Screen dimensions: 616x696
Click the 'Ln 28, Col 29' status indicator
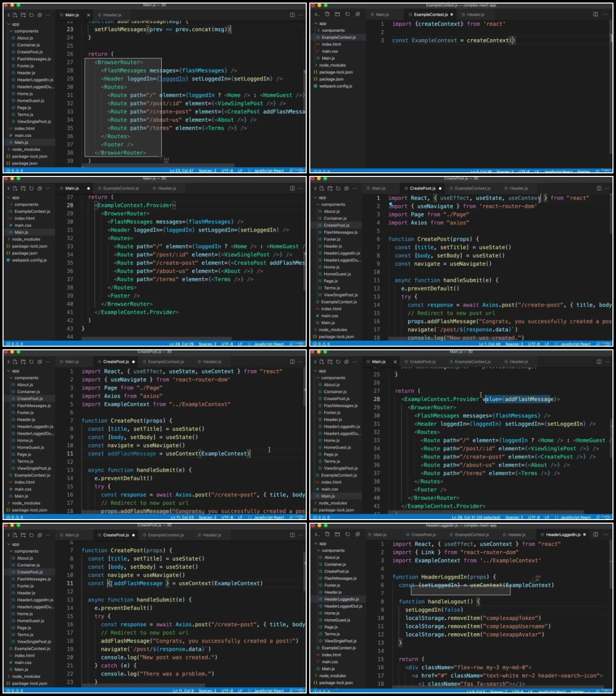pyautogui.click(x=182, y=344)
